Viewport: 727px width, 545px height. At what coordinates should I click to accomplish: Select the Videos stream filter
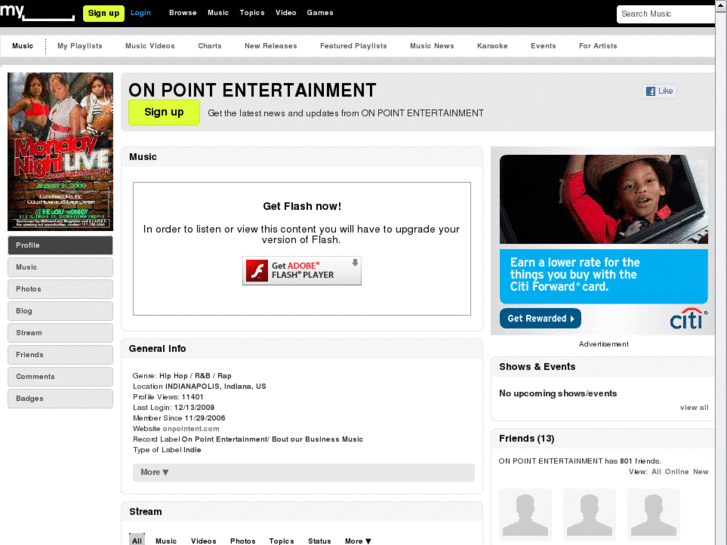204,541
